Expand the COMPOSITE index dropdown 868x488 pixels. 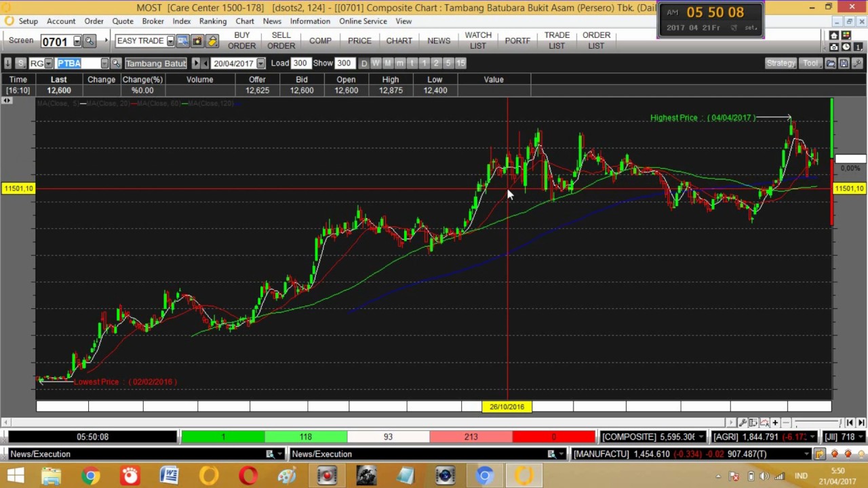coord(701,436)
